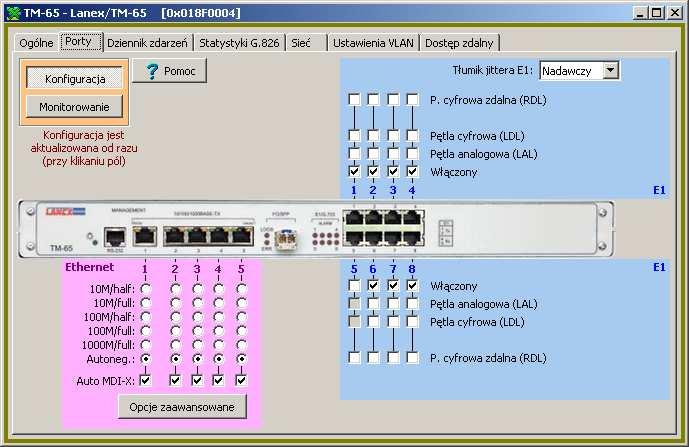This screenshot has height=447, width=689.
Task: Enable LAL analog loop for E1 port 3
Action: click(x=393, y=154)
